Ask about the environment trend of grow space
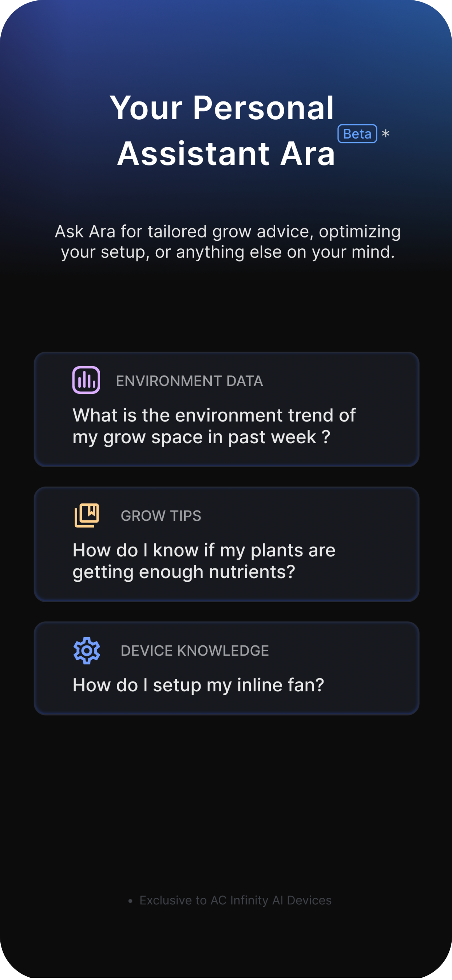This screenshot has width=452, height=980. click(227, 409)
